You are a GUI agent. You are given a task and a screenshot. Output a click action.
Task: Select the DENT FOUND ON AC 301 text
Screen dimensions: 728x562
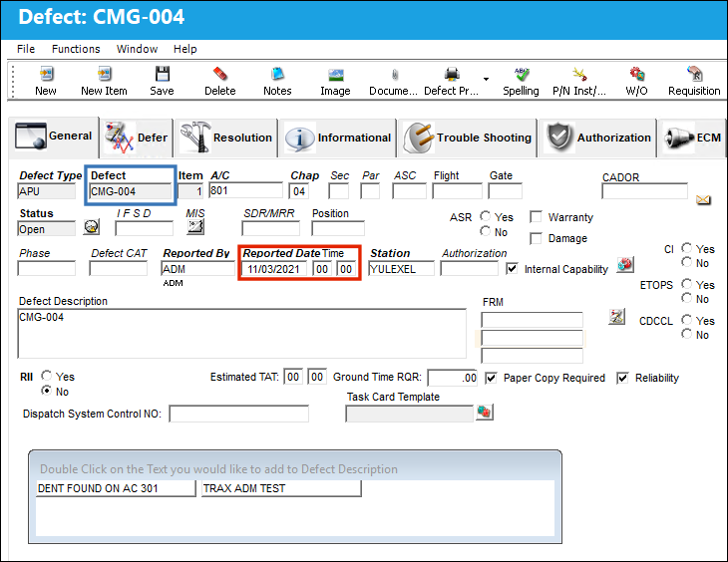[x=116, y=488]
